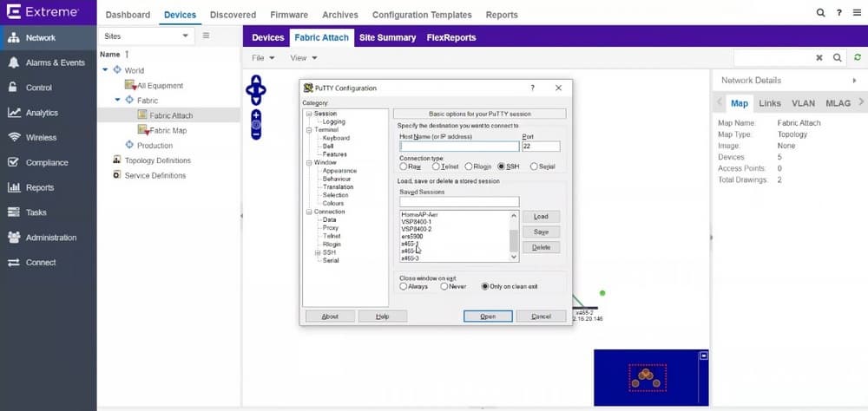Open the Wireless wifi icon
The width and height of the screenshot is (868, 411).
pyautogui.click(x=14, y=137)
